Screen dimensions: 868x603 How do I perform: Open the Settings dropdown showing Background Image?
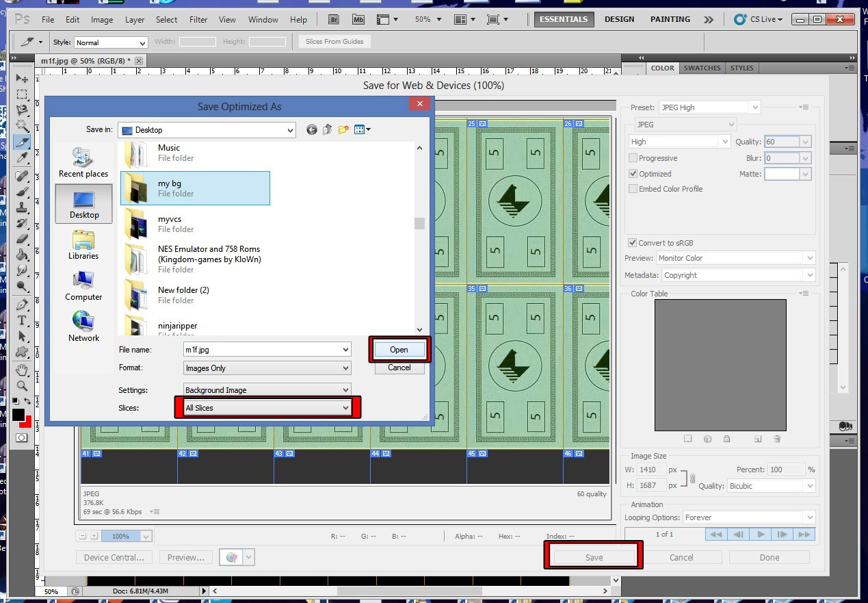(267, 390)
